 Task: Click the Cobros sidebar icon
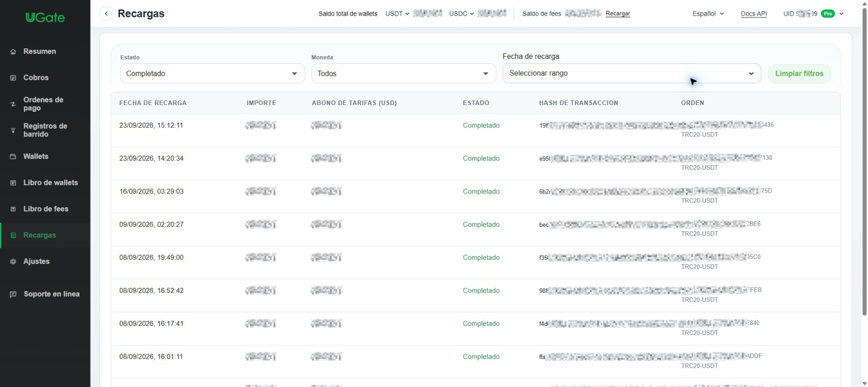pyautogui.click(x=13, y=78)
